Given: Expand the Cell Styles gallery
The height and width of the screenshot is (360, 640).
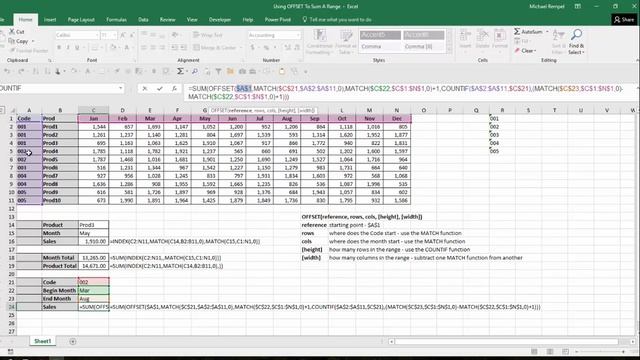Looking at the screenshot, I should tap(449, 49).
